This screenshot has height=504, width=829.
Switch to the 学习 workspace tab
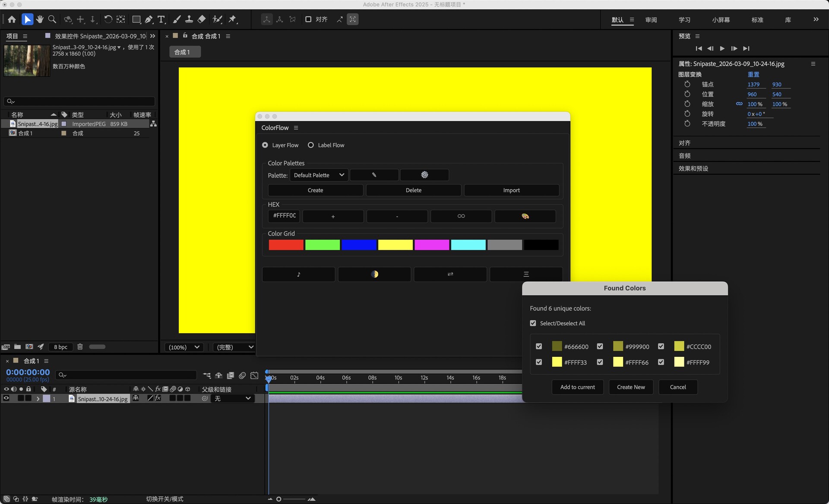pyautogui.click(x=684, y=20)
